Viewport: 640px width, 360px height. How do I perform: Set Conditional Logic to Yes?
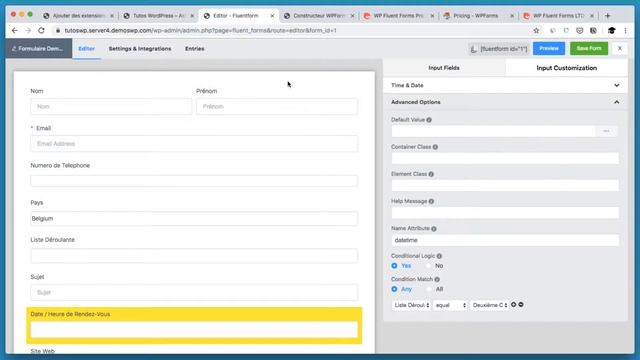coord(394,266)
